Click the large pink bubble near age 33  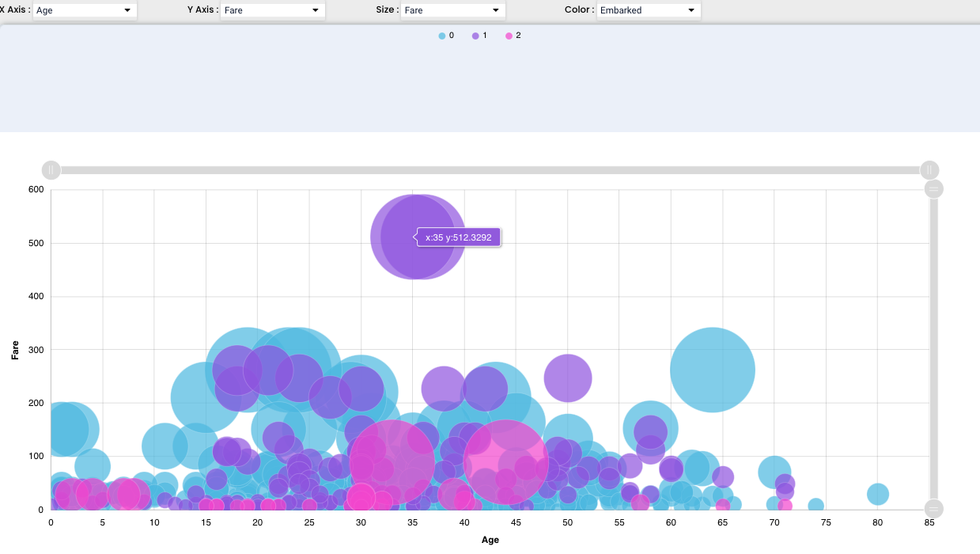click(x=392, y=462)
